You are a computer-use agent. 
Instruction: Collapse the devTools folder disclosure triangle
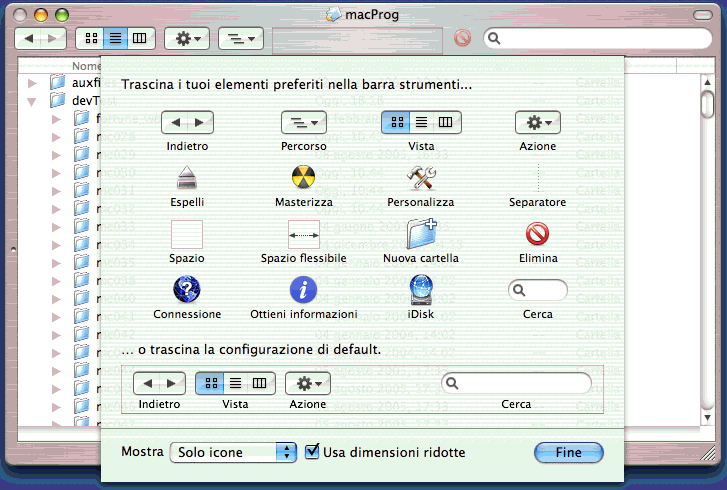[32, 101]
